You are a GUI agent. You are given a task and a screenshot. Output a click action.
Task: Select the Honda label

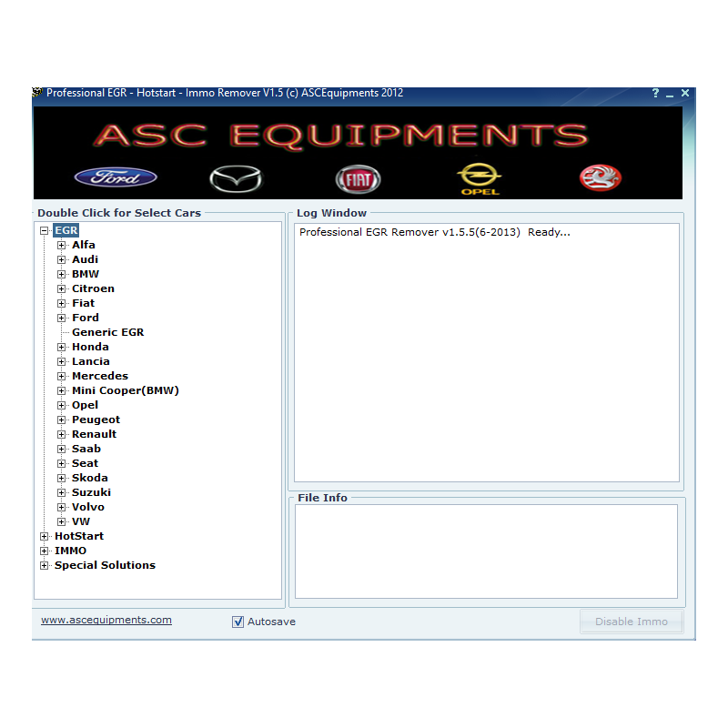pos(90,347)
